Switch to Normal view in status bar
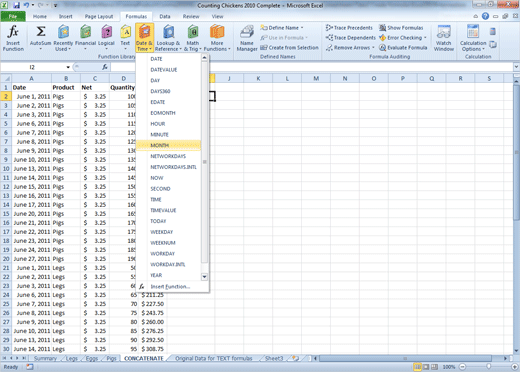Viewport: 520px width, 372px height. [x=417, y=367]
